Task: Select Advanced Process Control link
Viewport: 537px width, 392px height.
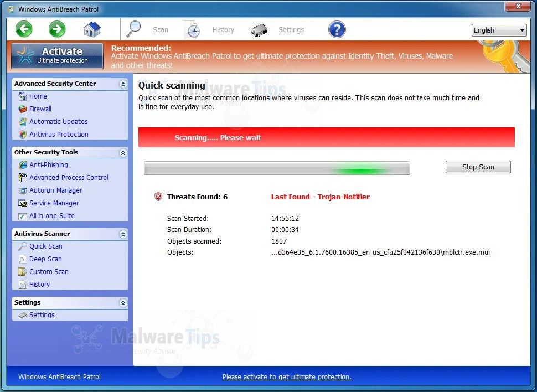Action: [69, 178]
